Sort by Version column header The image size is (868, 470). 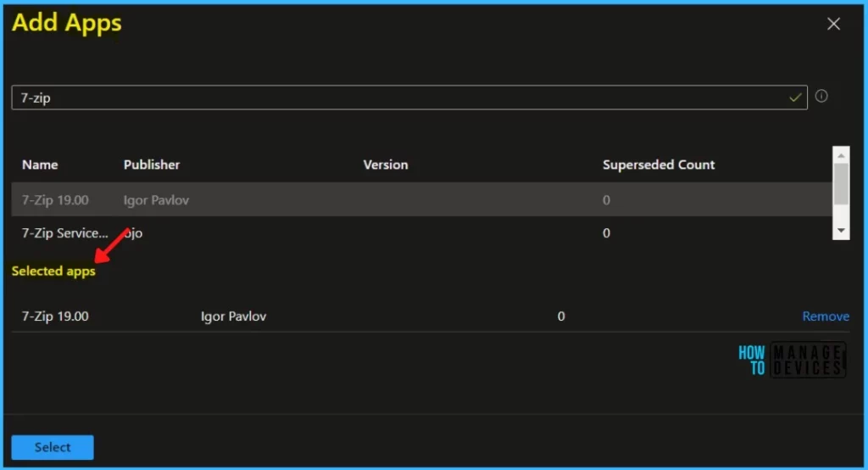point(386,165)
